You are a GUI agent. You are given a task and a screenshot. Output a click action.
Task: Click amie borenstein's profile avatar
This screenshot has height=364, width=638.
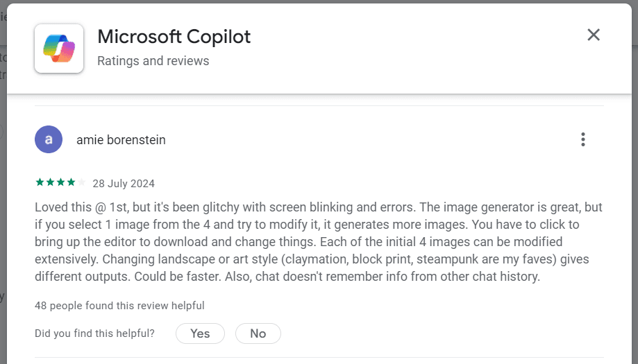click(48, 139)
